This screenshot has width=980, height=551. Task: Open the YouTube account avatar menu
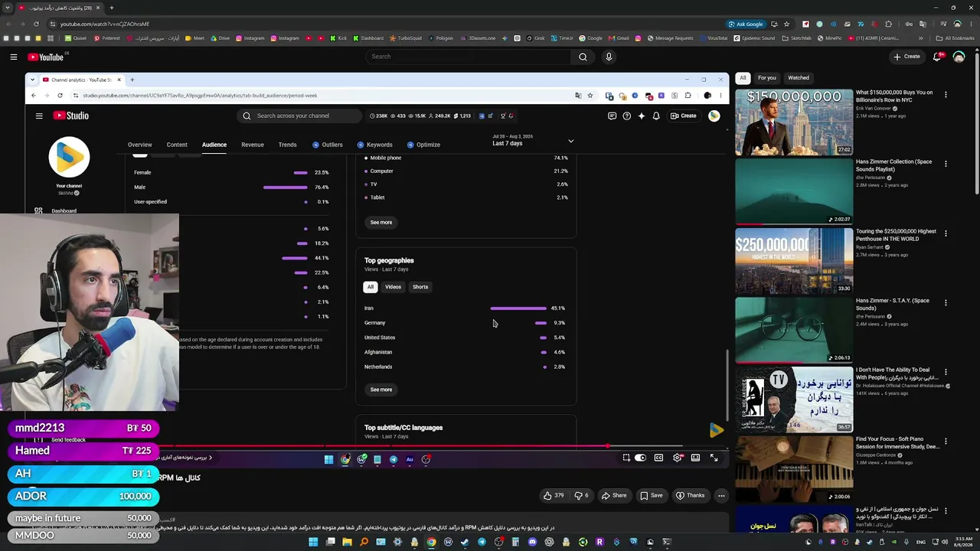pyautogui.click(x=959, y=57)
